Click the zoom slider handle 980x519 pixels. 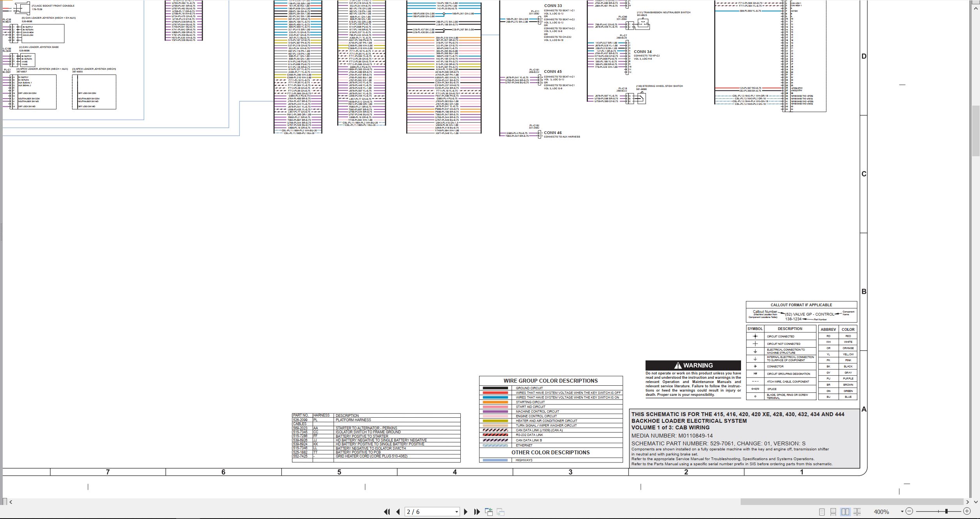(x=946, y=511)
